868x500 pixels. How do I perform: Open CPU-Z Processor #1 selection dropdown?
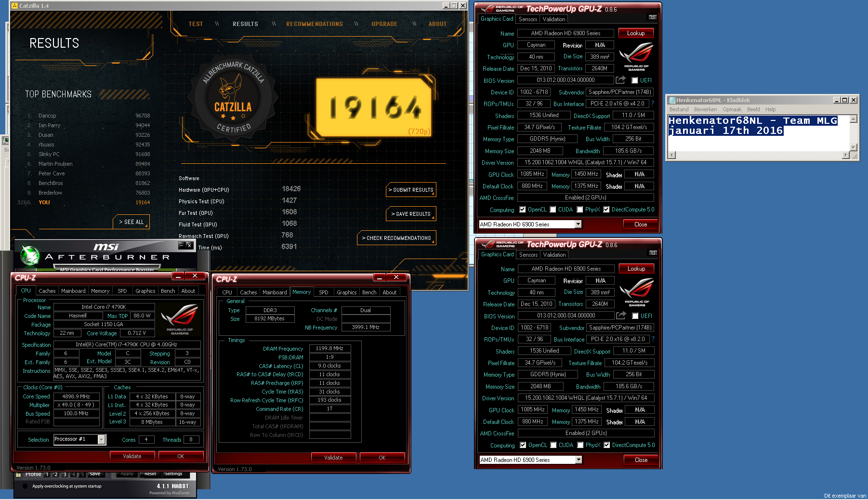101,439
